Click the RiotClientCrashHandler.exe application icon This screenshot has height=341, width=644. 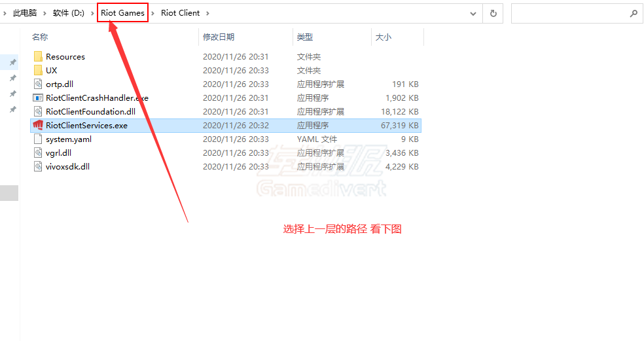coord(38,98)
